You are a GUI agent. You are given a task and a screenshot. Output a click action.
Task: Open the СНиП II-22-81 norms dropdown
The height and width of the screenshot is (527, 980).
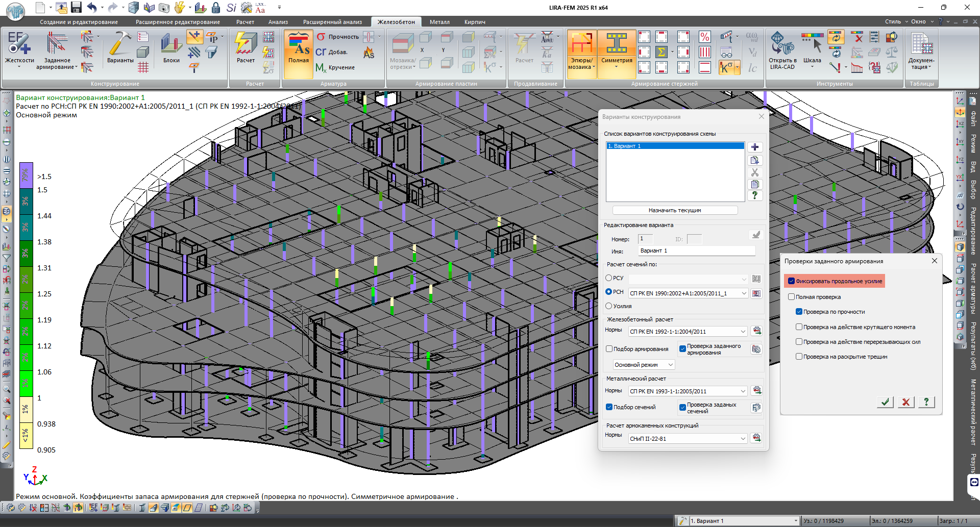[x=688, y=439]
